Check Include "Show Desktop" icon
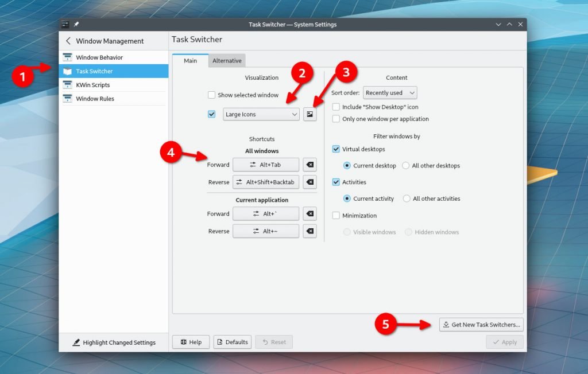Screen dimensions: 588x374 (x=336, y=107)
